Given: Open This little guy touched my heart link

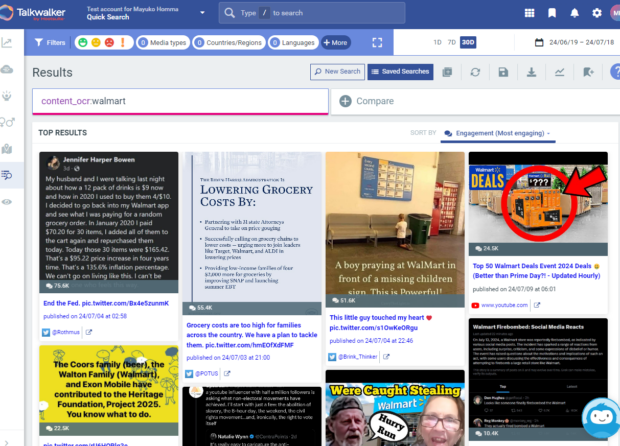Looking at the screenshot, I should coord(381,322).
